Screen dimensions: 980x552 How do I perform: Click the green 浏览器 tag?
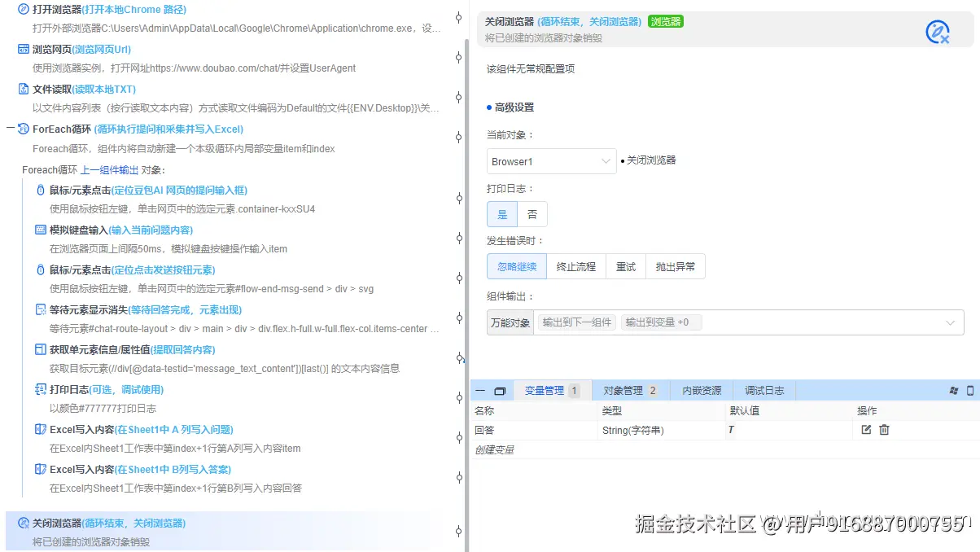(x=666, y=22)
